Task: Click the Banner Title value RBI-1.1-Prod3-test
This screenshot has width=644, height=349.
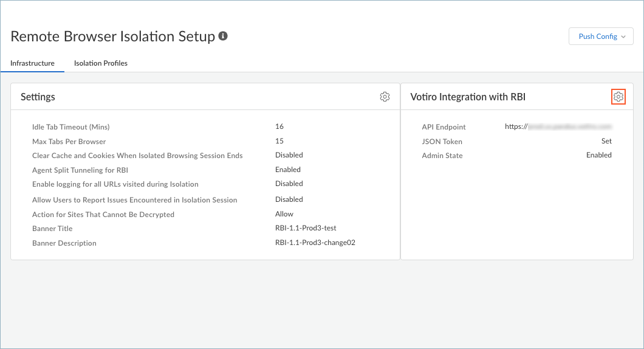Action: click(306, 228)
